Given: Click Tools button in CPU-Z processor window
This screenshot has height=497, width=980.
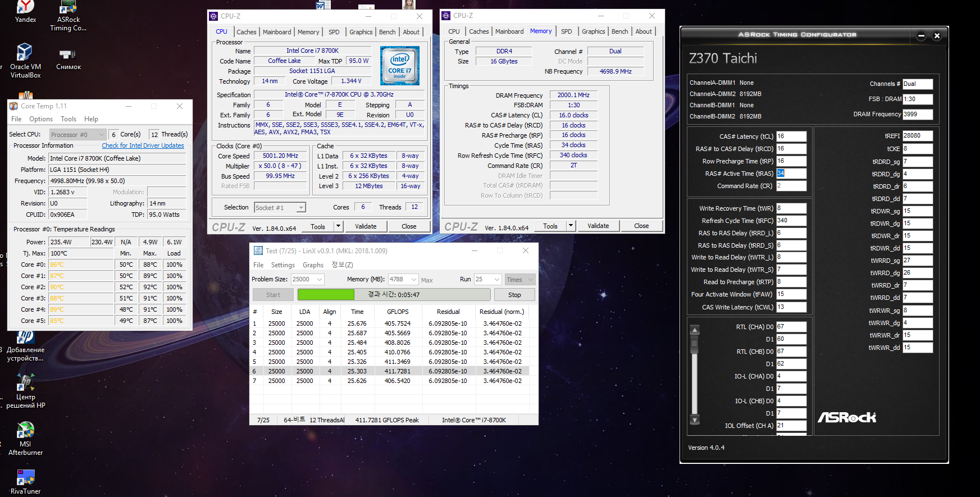Looking at the screenshot, I should click(318, 226).
